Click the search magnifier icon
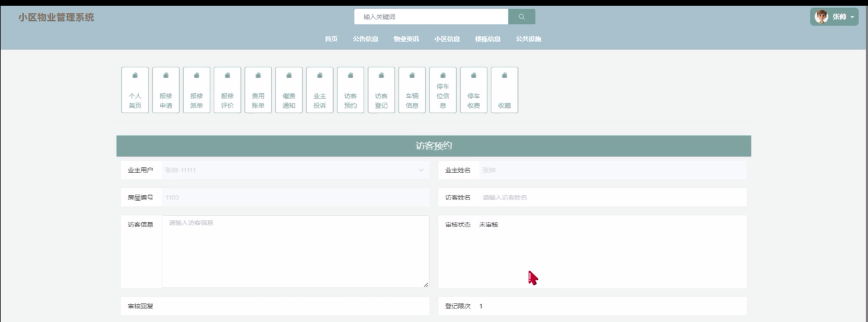This screenshot has width=868, height=322. pyautogui.click(x=521, y=16)
